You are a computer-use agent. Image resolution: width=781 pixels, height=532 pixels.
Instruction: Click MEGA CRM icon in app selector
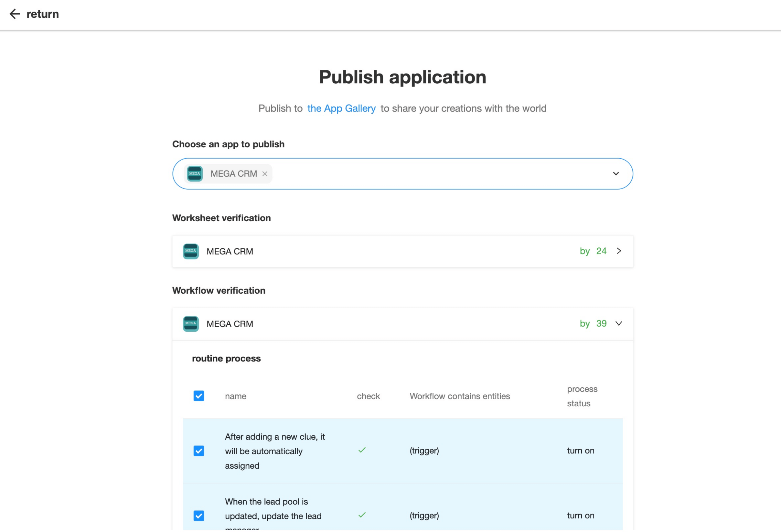click(x=195, y=174)
